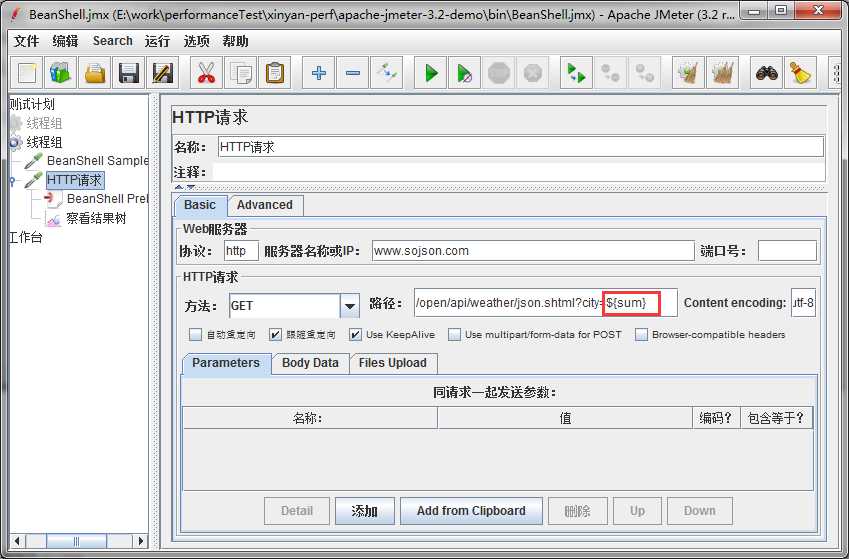Viewport: 849px width, 559px height.
Task: Open the 选项 menu
Action: pyautogui.click(x=197, y=41)
